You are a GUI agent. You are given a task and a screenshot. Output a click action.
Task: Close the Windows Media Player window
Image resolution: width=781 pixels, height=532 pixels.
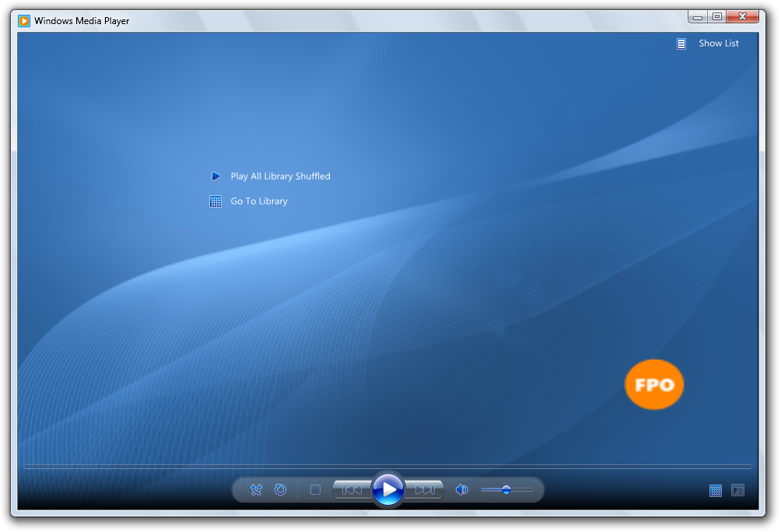click(x=742, y=17)
